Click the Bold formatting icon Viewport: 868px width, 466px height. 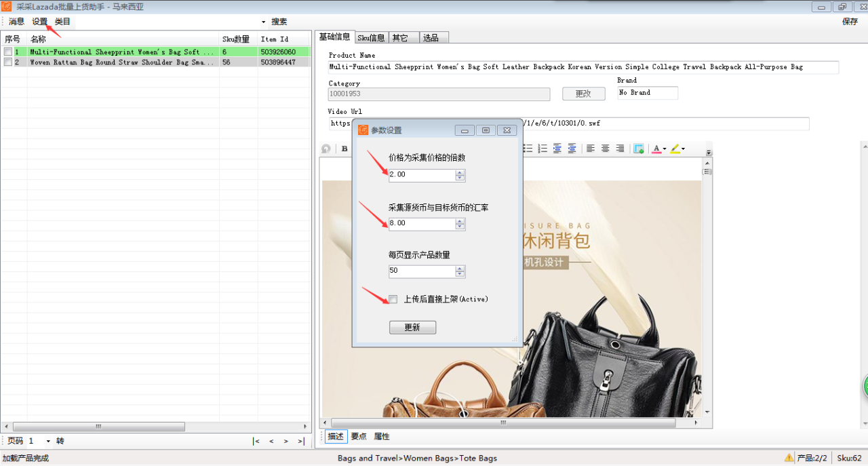[344, 149]
